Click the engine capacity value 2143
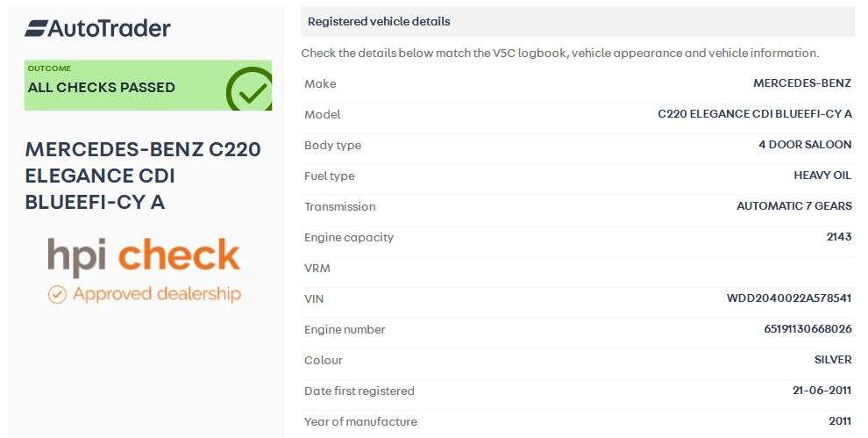 tap(839, 237)
